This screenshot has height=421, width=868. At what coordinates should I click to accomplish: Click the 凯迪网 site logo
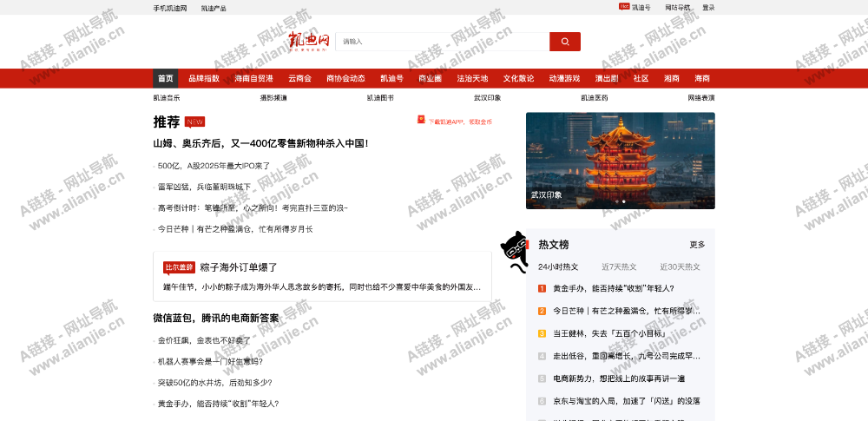coord(309,42)
